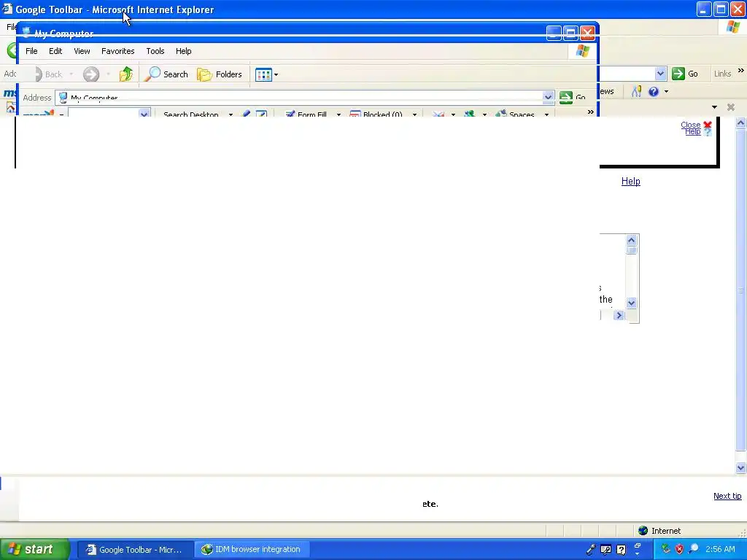Open Favorites menu in My Computer window
The height and width of the screenshot is (560, 747).
pos(117,51)
